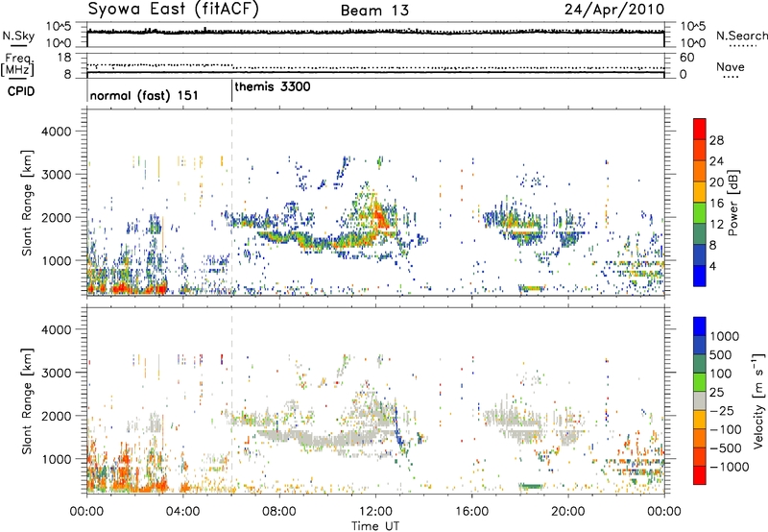Click the vertical marker line beside 'themis 3300'
Viewport: 768px width, 532px height.
(x=231, y=91)
